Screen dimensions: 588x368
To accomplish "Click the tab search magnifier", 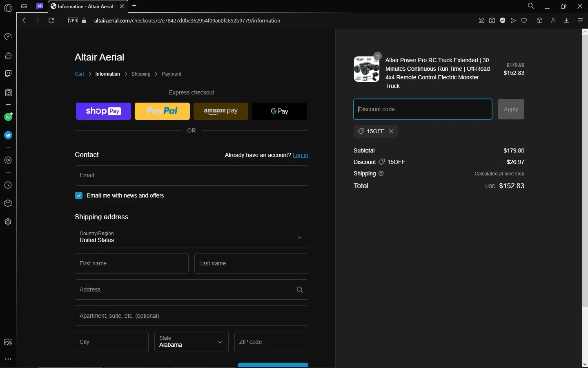I will [x=531, y=6].
